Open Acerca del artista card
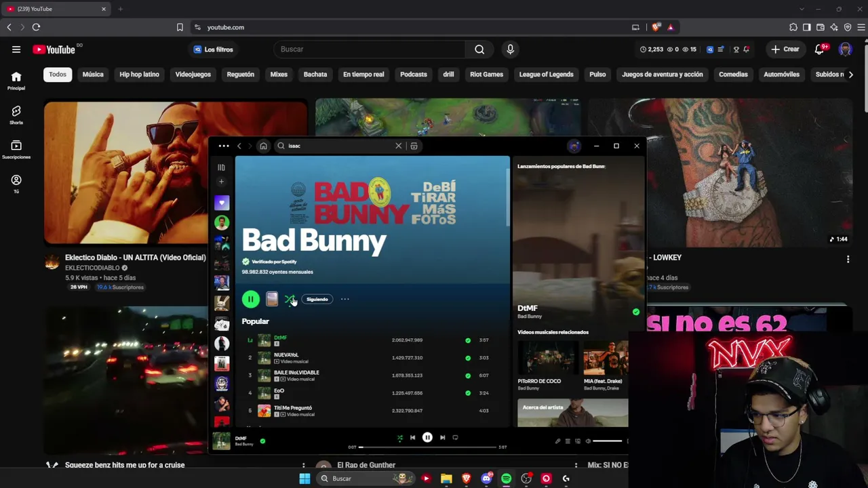 click(x=573, y=413)
